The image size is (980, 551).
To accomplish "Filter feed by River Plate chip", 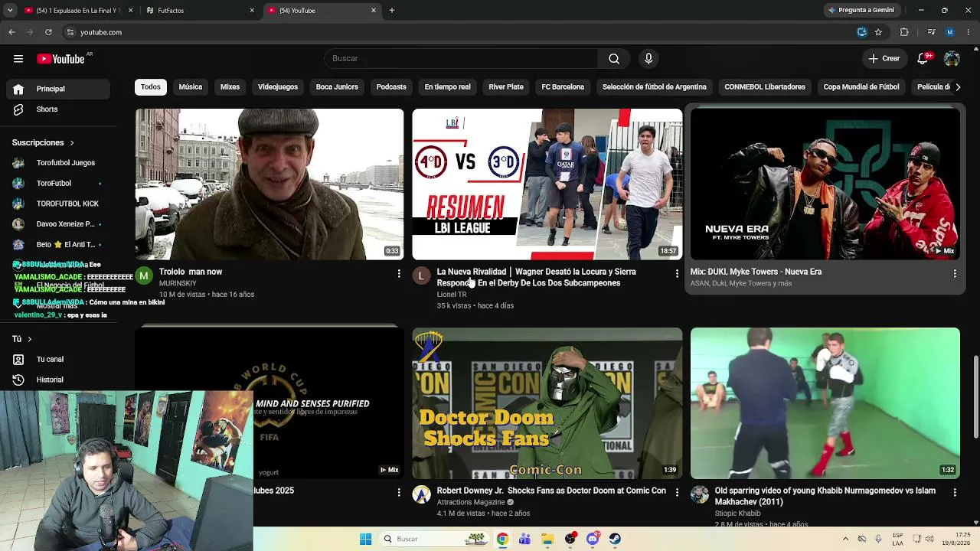I will coord(506,87).
